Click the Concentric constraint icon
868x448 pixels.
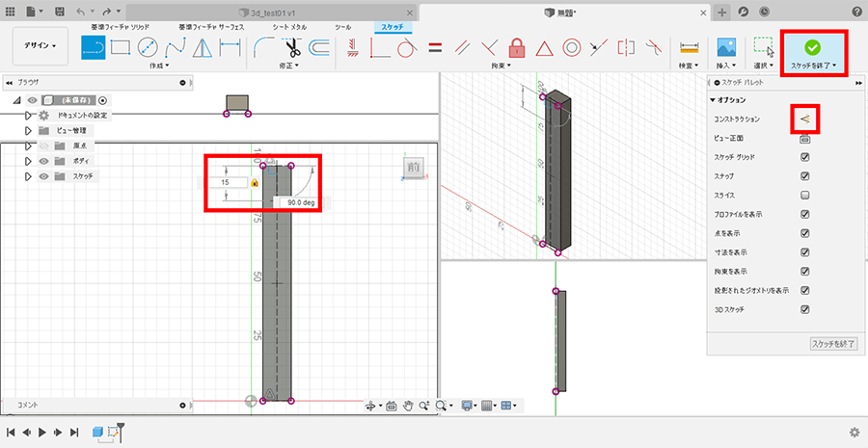[x=571, y=46]
